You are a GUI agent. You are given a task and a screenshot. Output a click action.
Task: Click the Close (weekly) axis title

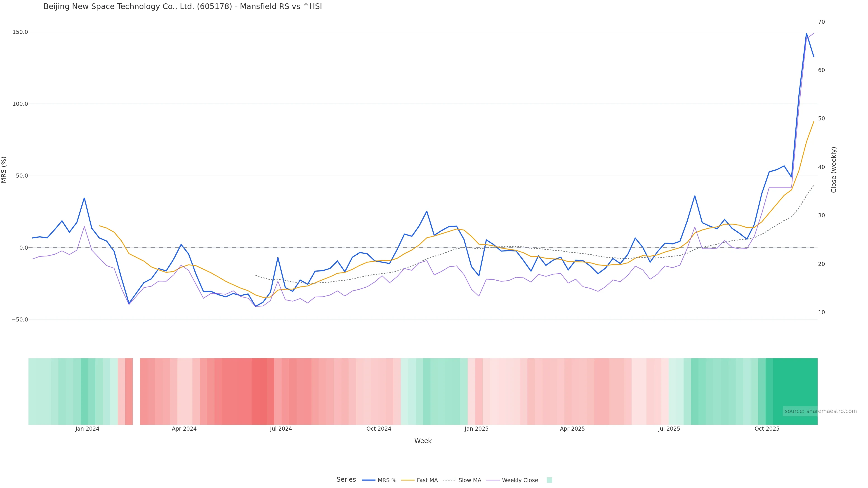(834, 169)
